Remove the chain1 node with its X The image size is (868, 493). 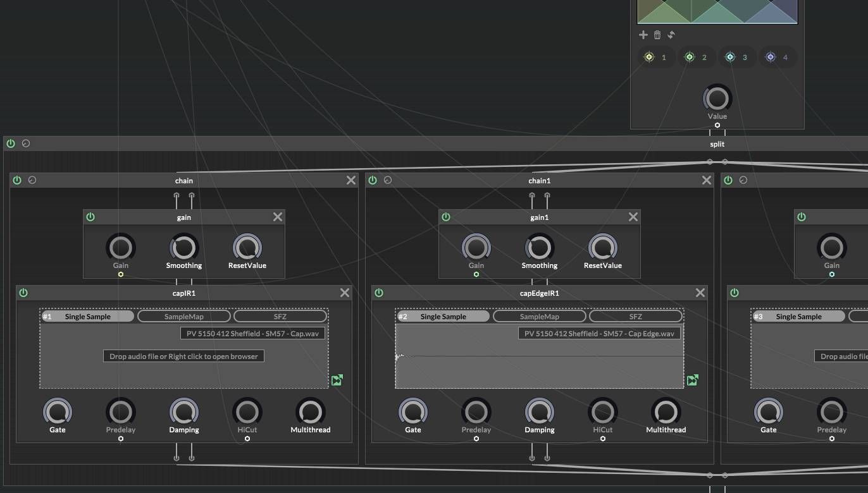pos(707,180)
